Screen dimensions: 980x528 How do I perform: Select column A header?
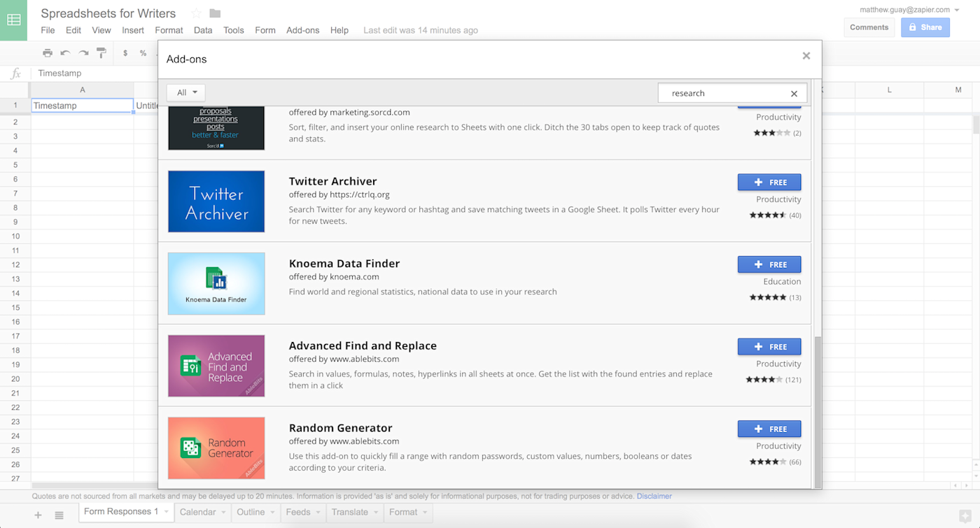[83, 90]
